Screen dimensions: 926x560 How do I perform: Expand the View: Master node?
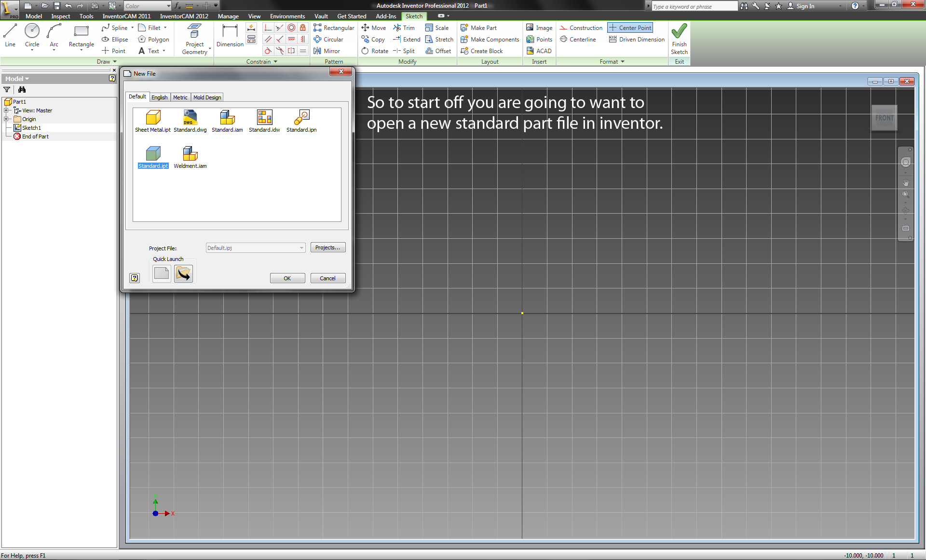click(x=7, y=110)
